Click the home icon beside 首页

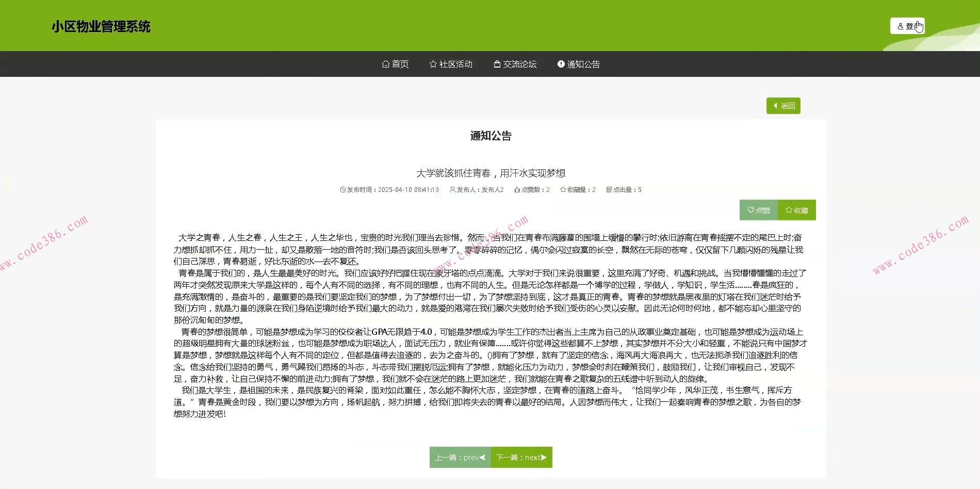tap(386, 63)
